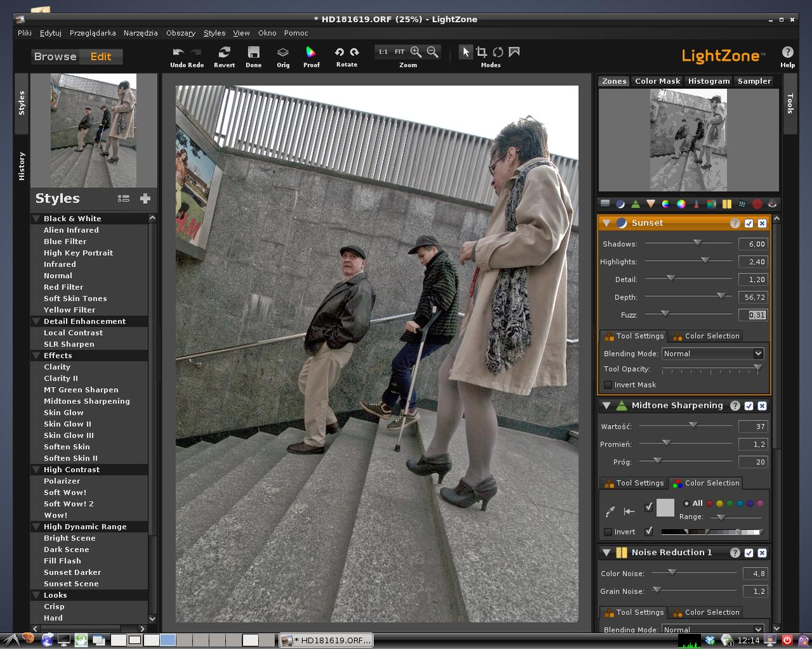Image resolution: width=812 pixels, height=649 pixels.
Task: Collapse the Midtone Sharpening tool panel
Action: [x=606, y=406]
